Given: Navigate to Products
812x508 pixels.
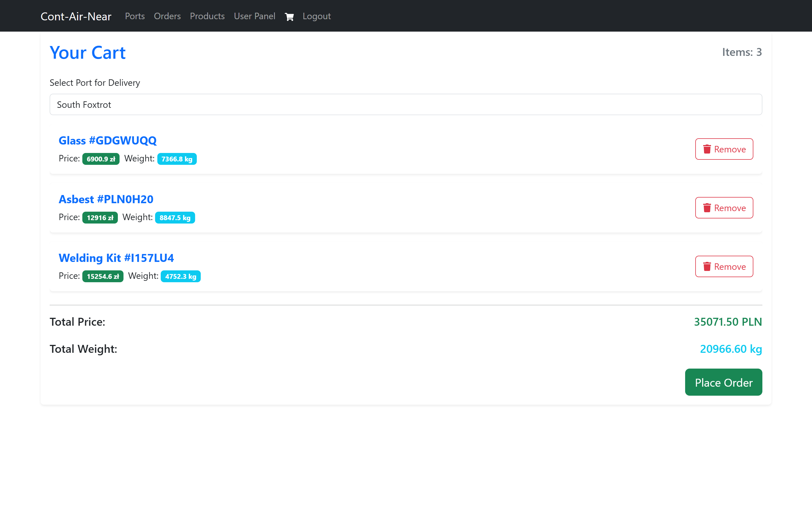Looking at the screenshot, I should click(x=207, y=16).
